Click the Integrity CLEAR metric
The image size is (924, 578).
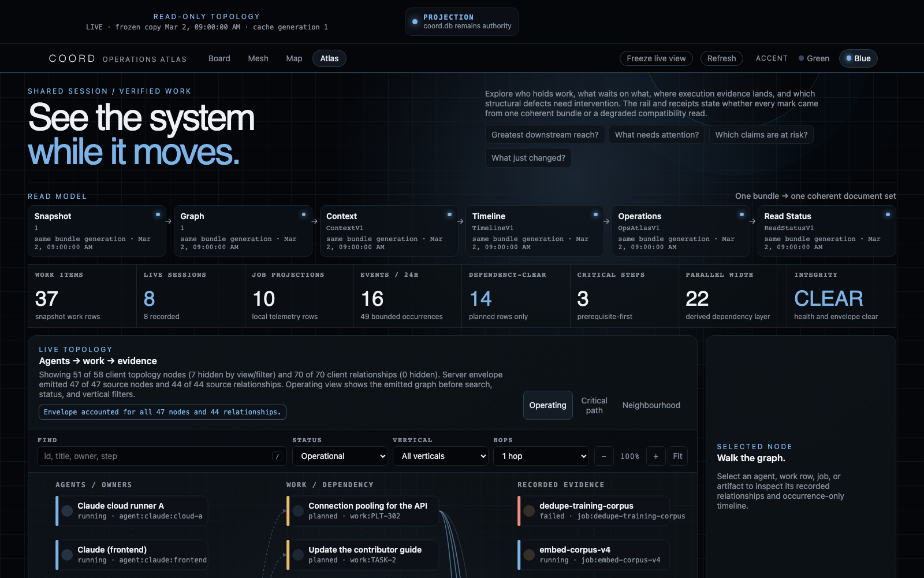[841, 296]
